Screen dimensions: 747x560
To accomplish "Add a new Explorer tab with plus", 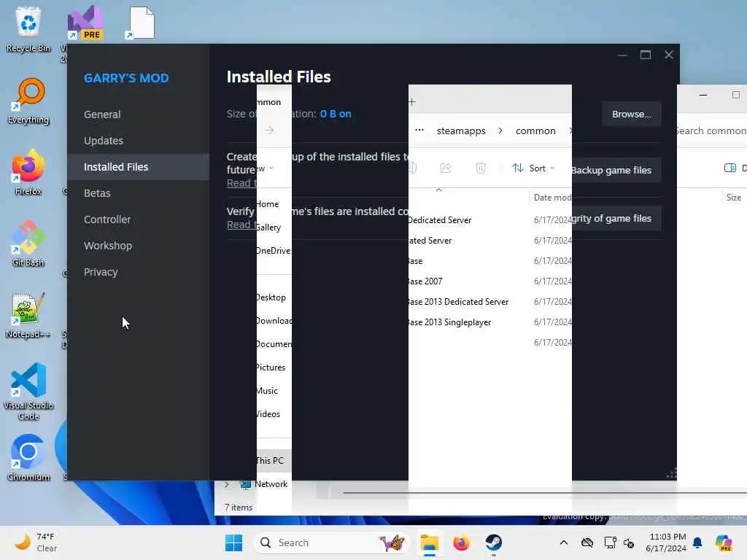I will 412,101.
